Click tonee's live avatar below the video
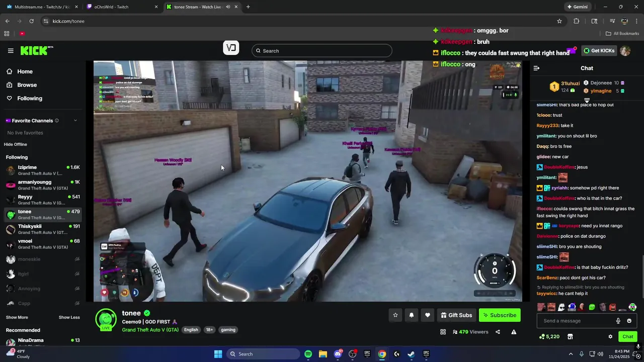This screenshot has width=644, height=362. [106, 320]
